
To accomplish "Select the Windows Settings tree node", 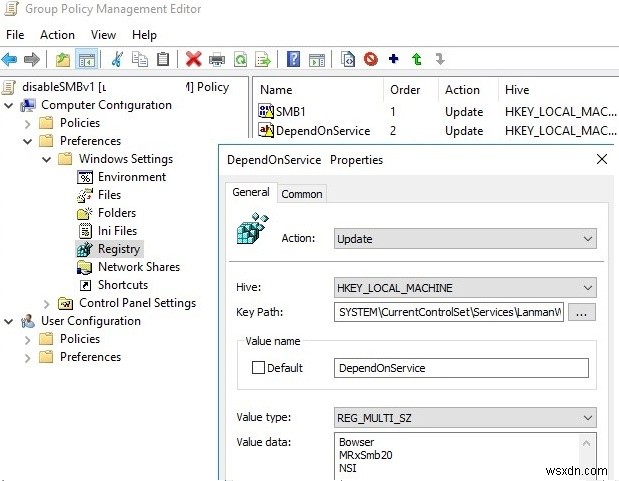I will point(116,159).
